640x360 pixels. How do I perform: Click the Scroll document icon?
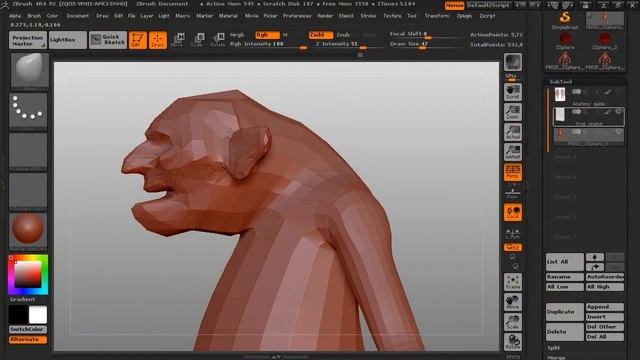(513, 92)
